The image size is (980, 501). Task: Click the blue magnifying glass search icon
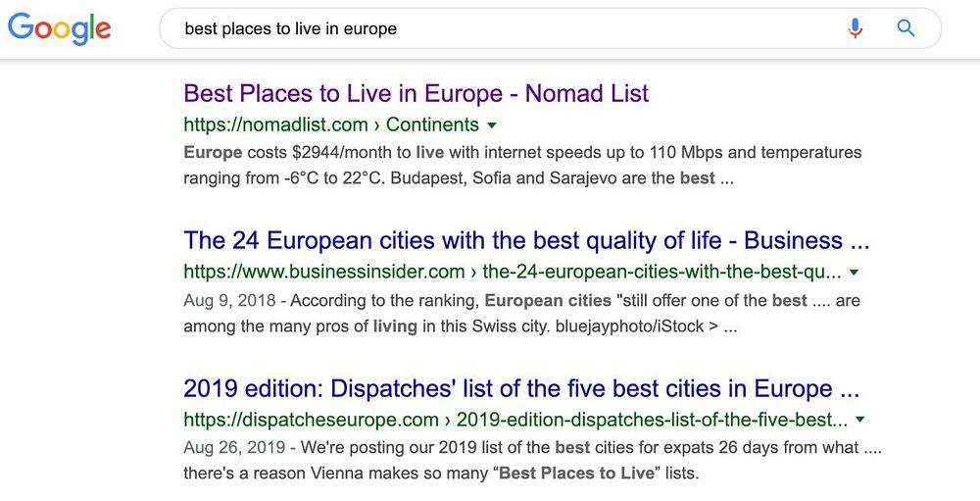[906, 28]
